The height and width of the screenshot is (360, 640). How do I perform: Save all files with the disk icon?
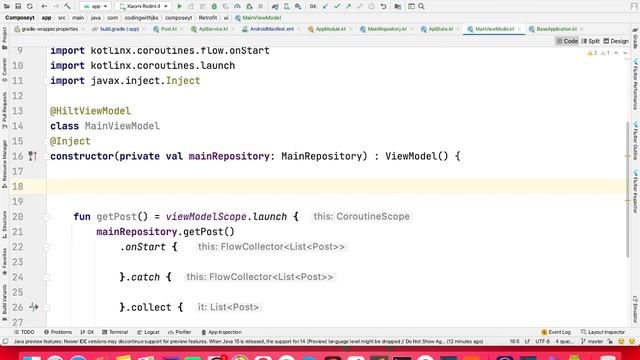pos(18,7)
